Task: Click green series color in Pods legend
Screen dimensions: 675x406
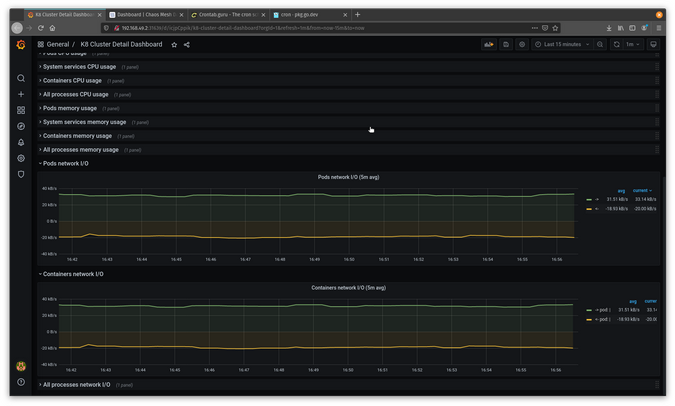Action: [x=588, y=199]
